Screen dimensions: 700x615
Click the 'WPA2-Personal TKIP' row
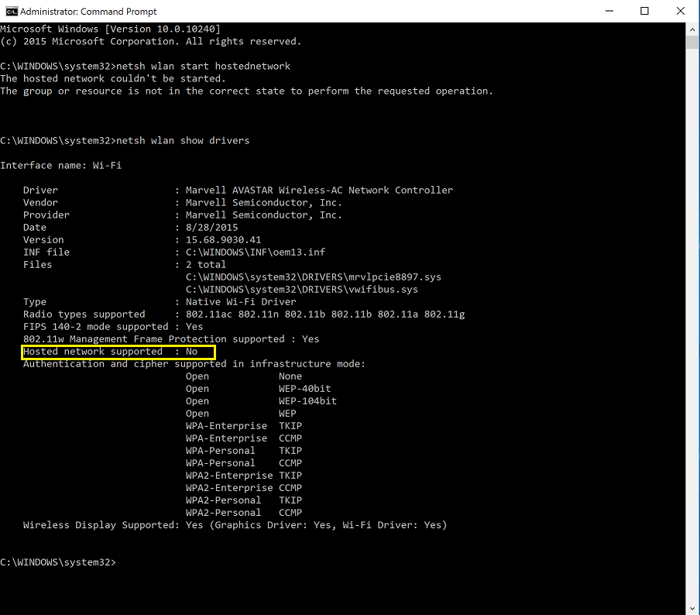244,500
